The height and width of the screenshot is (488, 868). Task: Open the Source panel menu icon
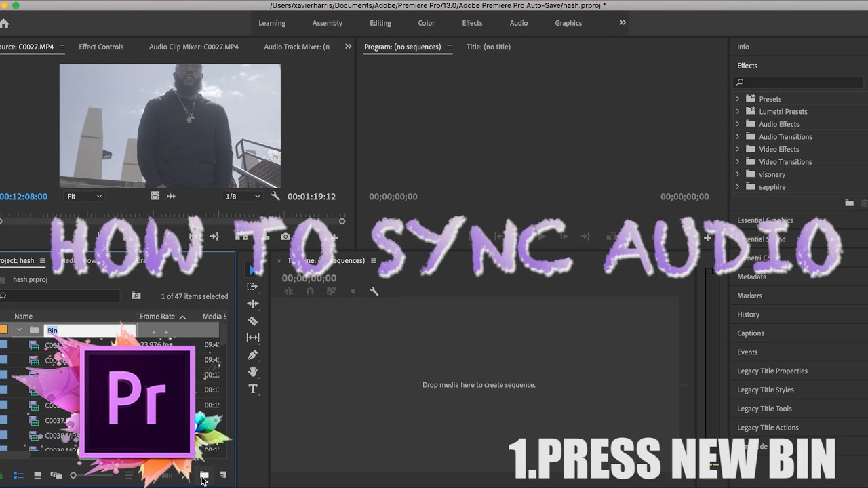click(62, 47)
